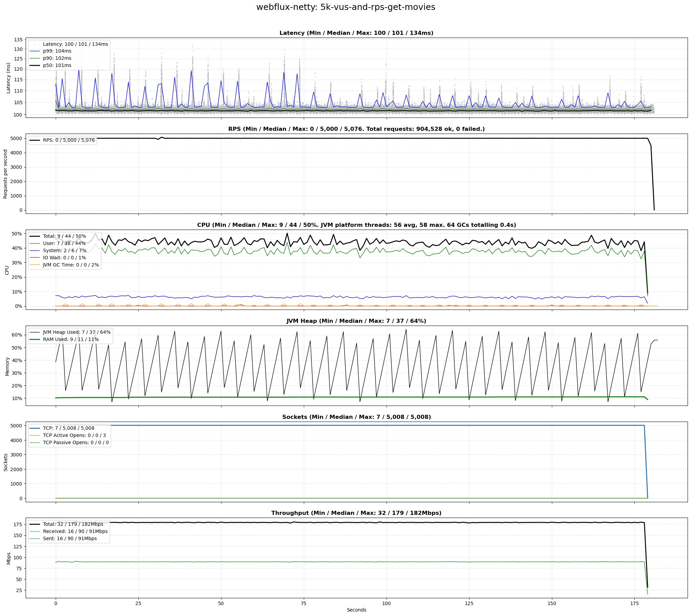Click the p50: 101ms legend entry
Screen dimensions: 691x616
point(57,66)
